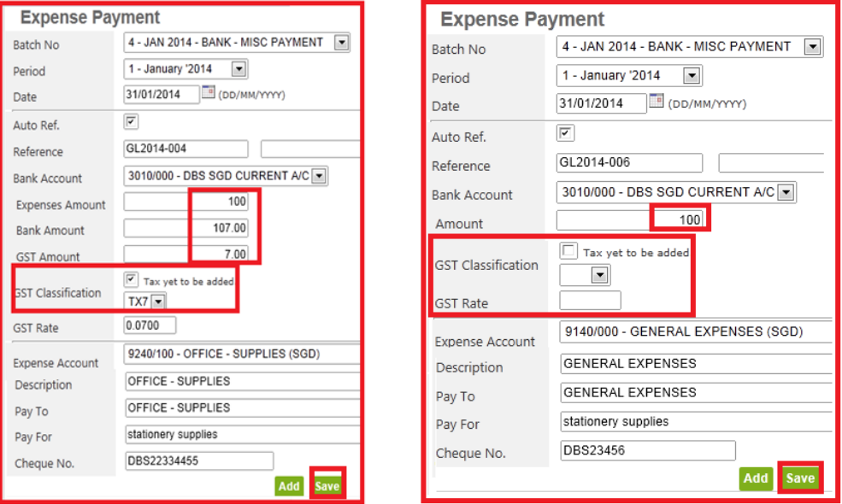Click the empty GST Rate field
Viewport: 842px width, 504px height.
pos(590,301)
